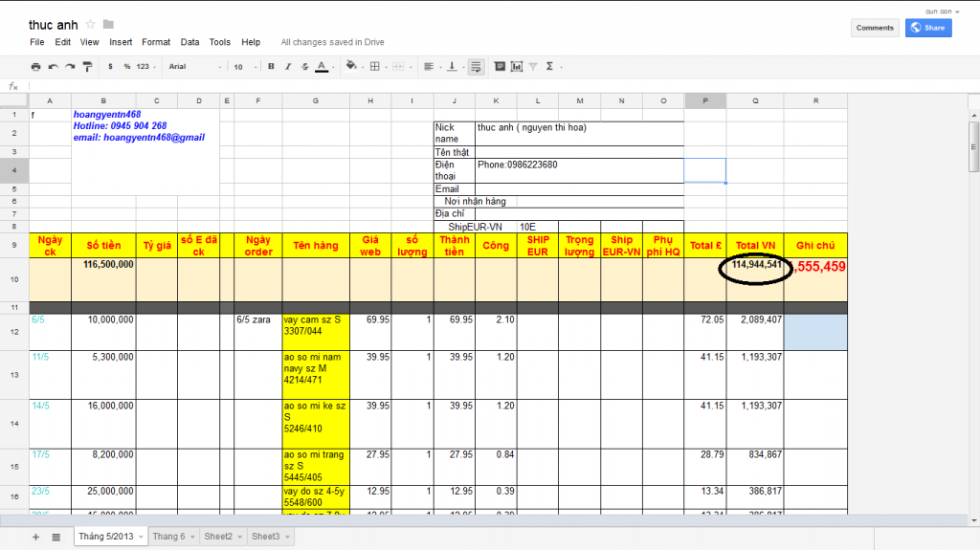Screen dimensions: 980x550
Task: Click the fx formula bar input
Action: [x=479, y=86]
